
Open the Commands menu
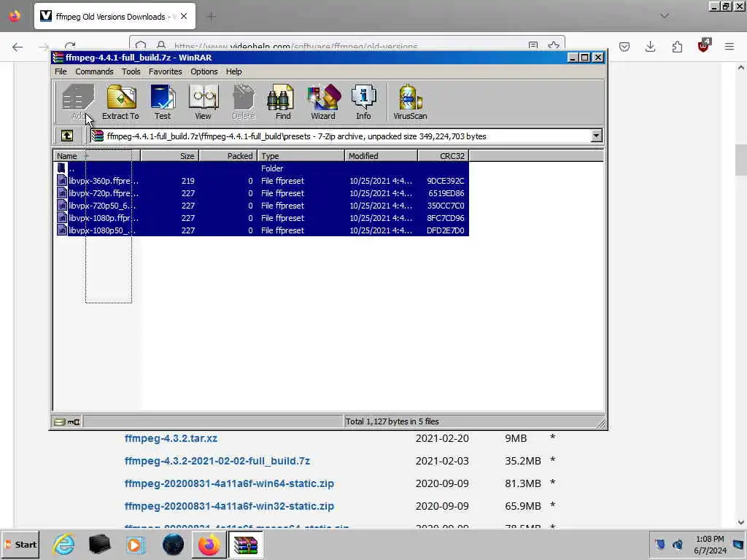coord(94,71)
